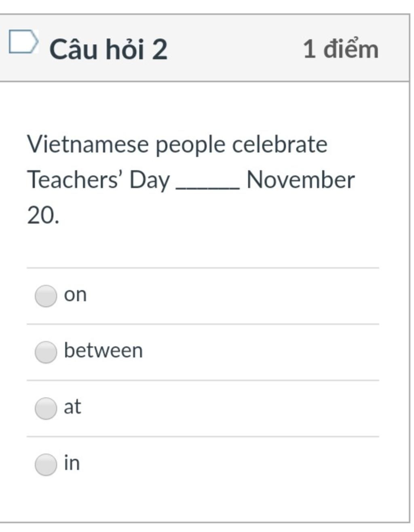Click the word 'November' in the question
414x532 pixels.
coord(300,180)
